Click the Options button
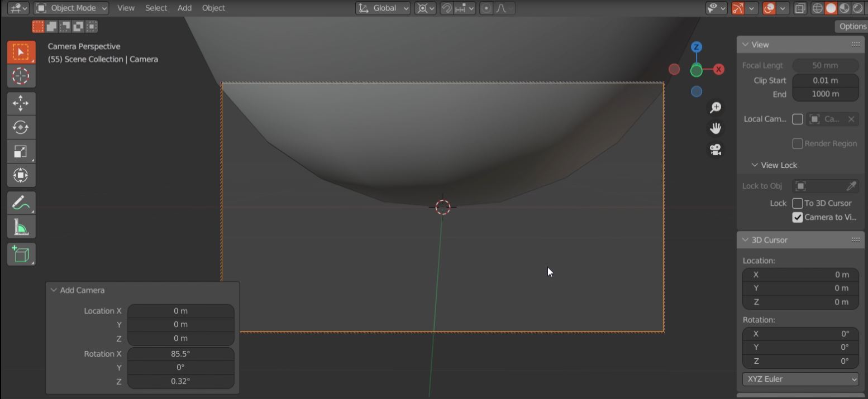Viewport: 868px width, 399px height. (x=852, y=26)
